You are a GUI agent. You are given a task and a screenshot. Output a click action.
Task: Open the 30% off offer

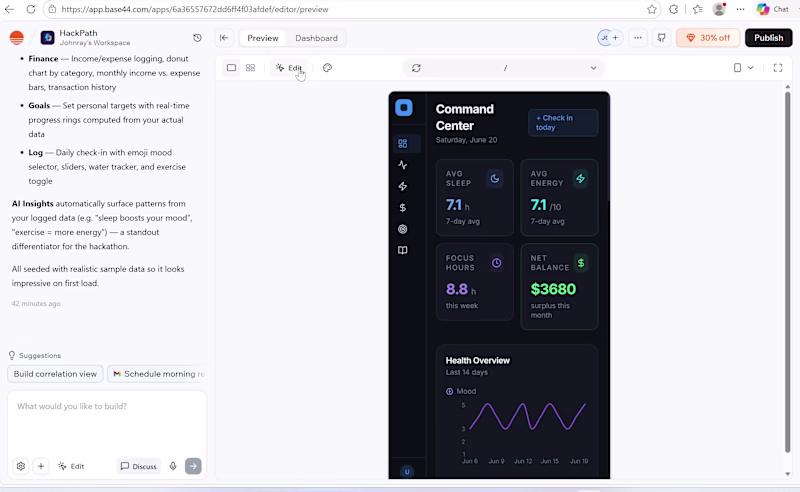708,38
